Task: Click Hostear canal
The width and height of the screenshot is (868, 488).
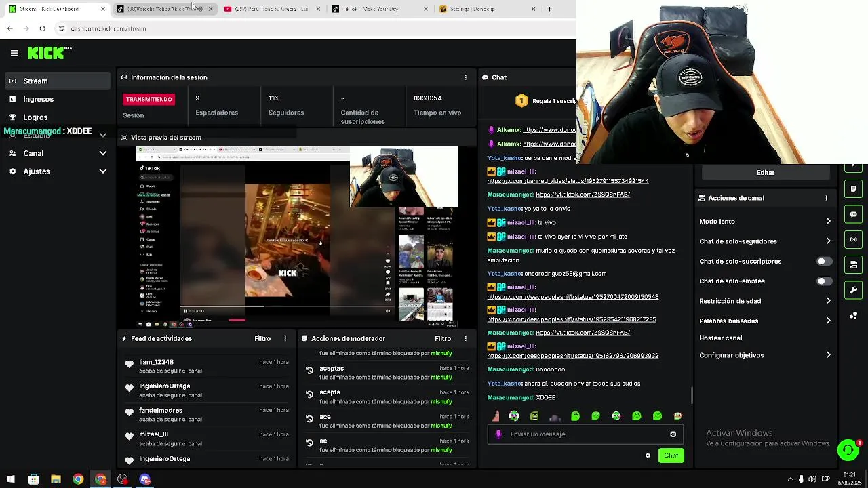Action: click(720, 338)
